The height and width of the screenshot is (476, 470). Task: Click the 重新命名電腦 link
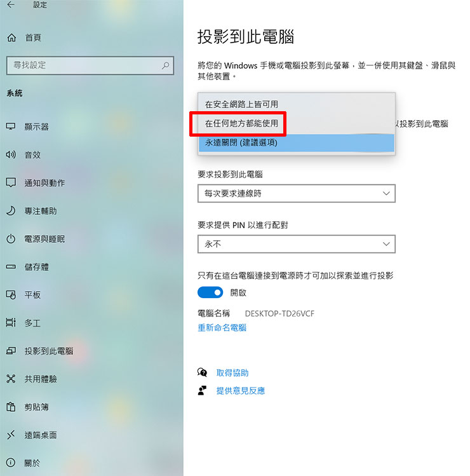click(x=222, y=327)
